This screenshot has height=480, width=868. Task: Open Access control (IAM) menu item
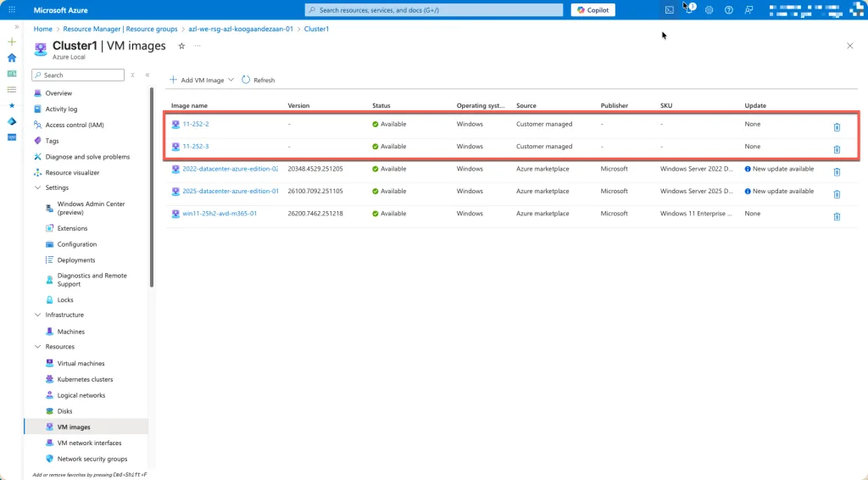tap(75, 125)
